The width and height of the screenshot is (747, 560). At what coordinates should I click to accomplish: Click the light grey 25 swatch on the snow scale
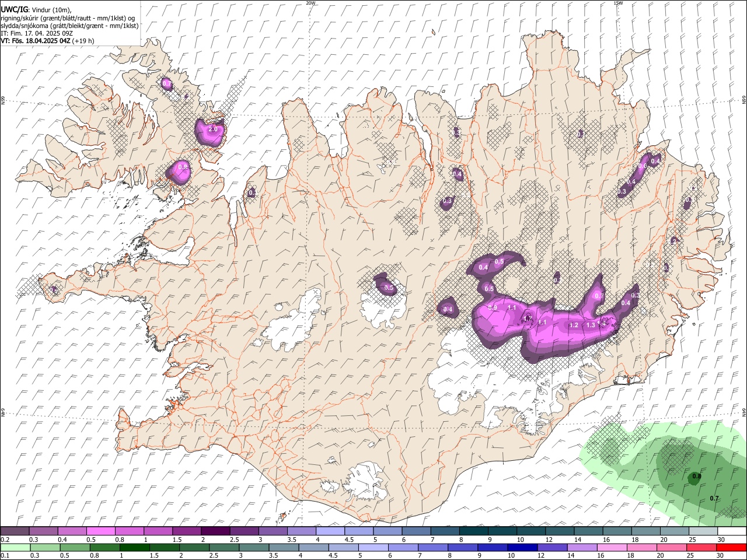point(704,531)
